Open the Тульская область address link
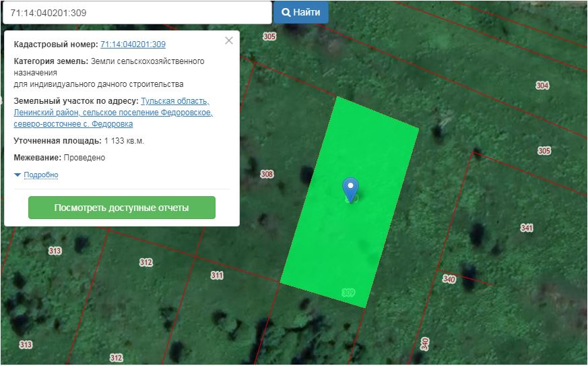588x366 pixels. pos(113,113)
